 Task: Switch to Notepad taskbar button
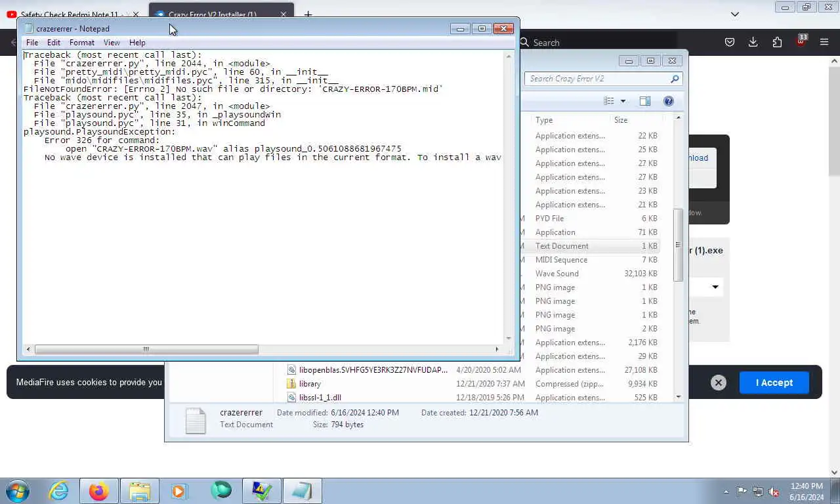[302, 491]
